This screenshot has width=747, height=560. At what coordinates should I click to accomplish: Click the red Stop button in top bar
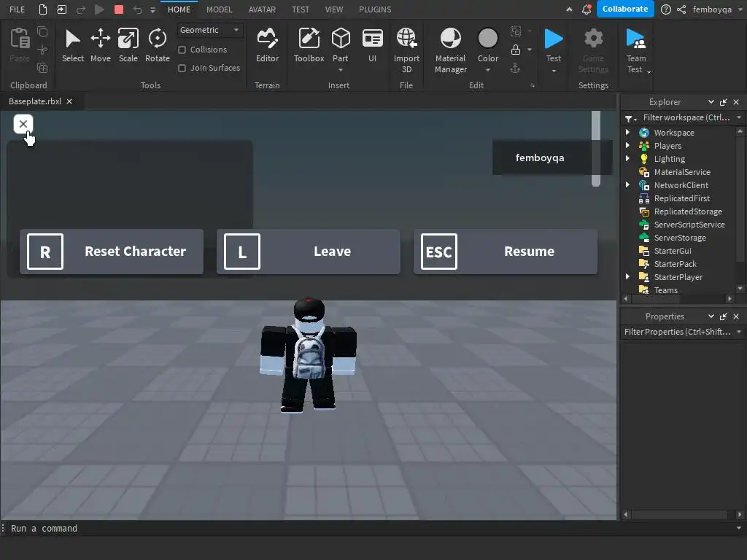pos(119,9)
